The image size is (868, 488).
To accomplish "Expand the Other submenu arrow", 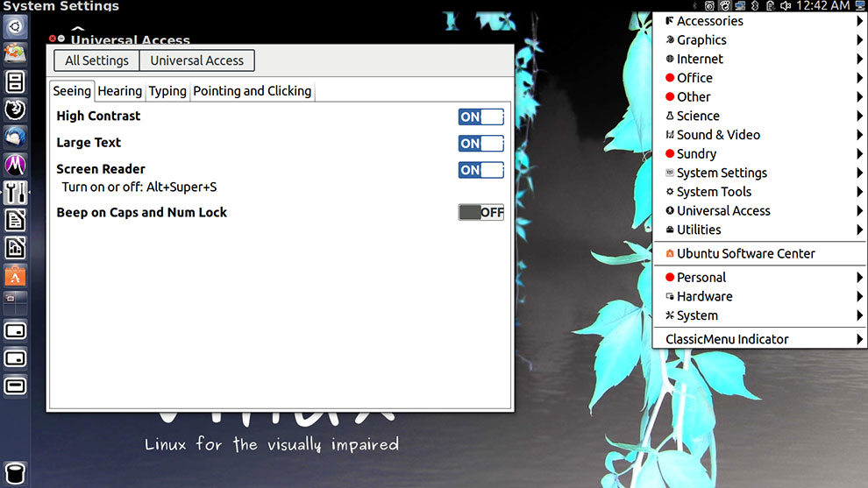I will coord(859,97).
